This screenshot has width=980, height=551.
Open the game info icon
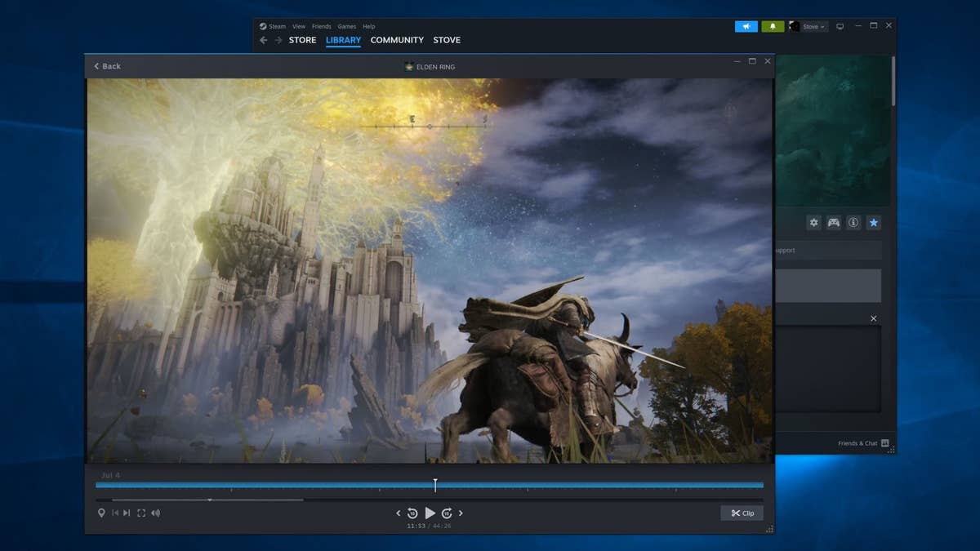(x=853, y=222)
